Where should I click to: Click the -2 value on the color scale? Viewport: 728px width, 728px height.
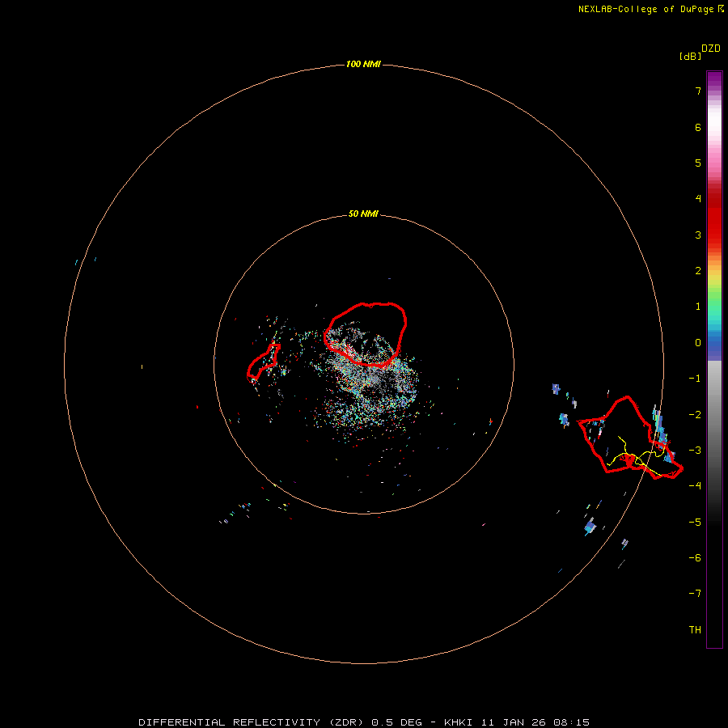click(x=695, y=415)
